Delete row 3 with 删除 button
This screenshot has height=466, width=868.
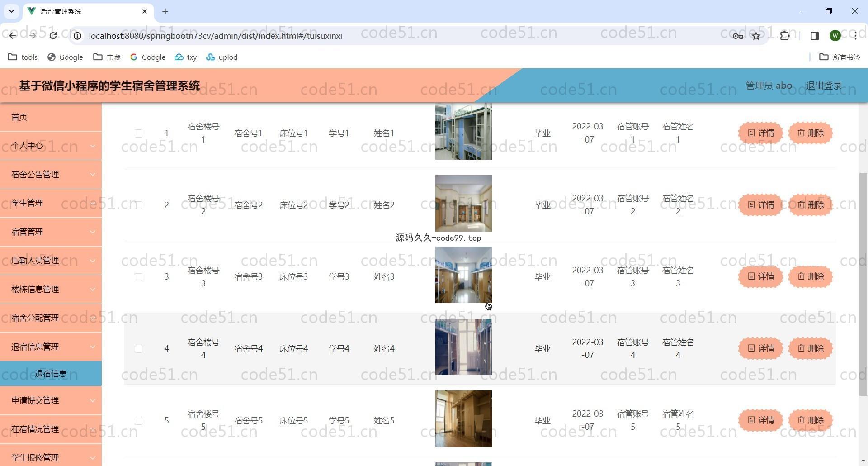[811, 276]
